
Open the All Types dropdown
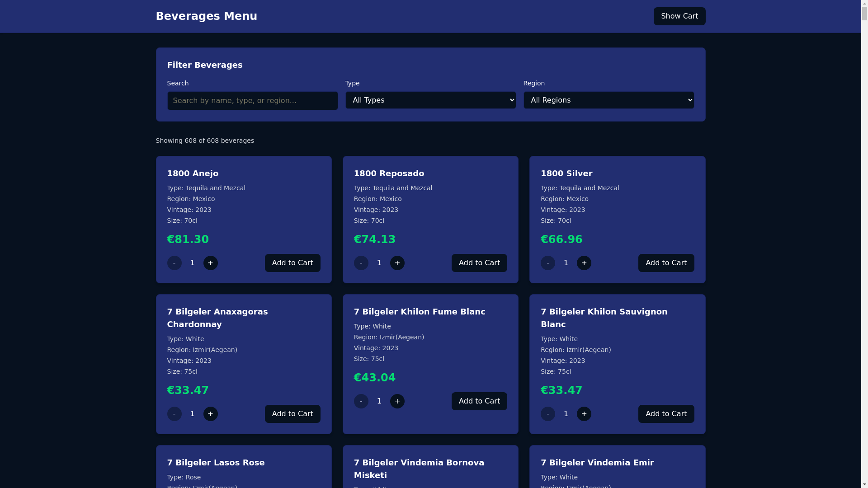(430, 100)
